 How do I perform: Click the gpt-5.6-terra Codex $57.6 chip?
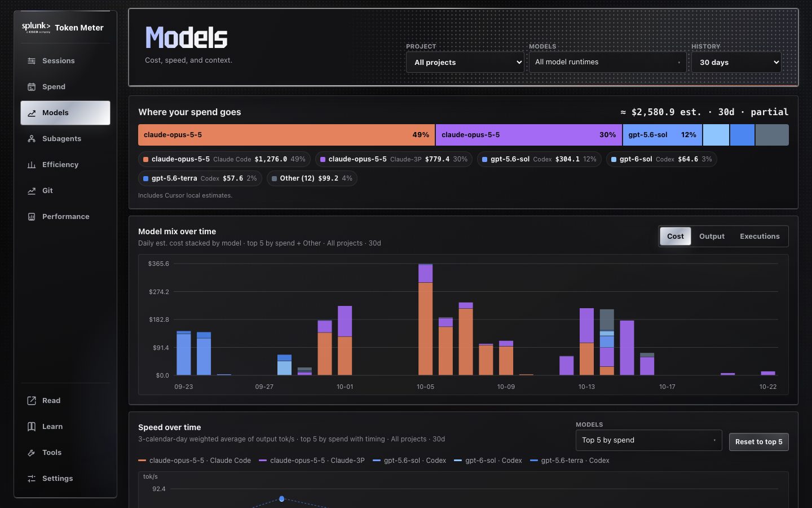tap(200, 178)
